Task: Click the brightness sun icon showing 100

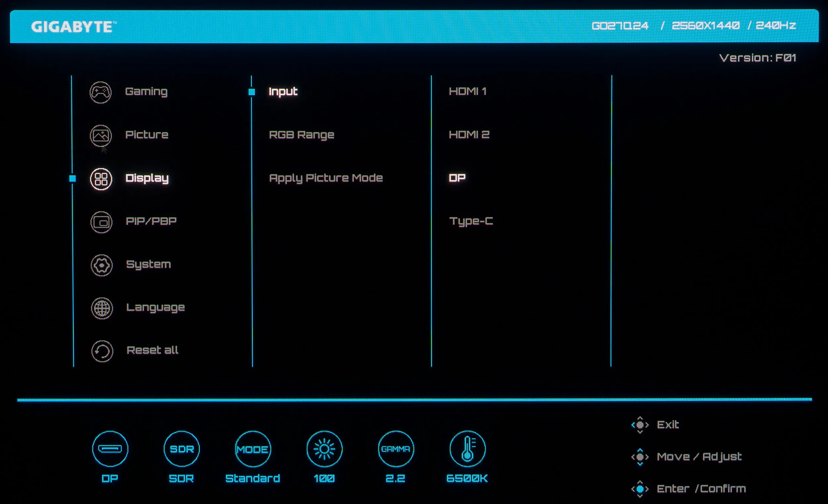Action: pos(324,449)
